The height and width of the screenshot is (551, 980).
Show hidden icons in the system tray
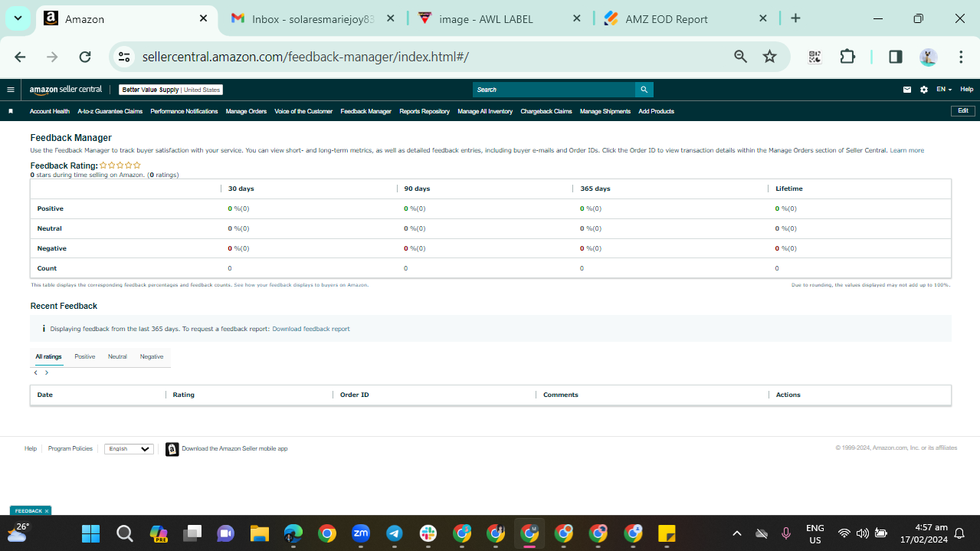(737, 533)
